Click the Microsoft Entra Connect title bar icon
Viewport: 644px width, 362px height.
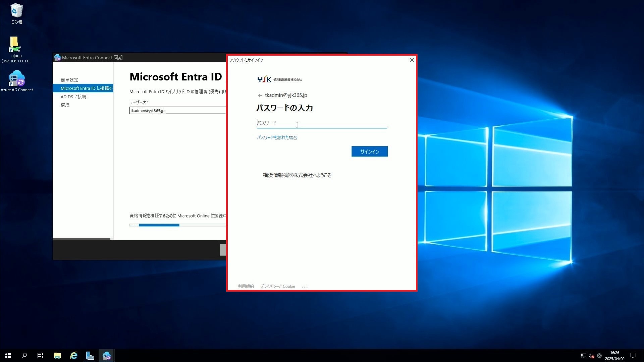[57, 57]
